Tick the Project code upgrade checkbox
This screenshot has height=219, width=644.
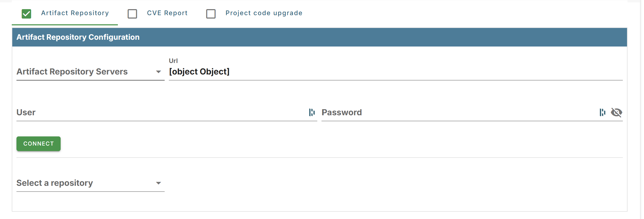211,14
